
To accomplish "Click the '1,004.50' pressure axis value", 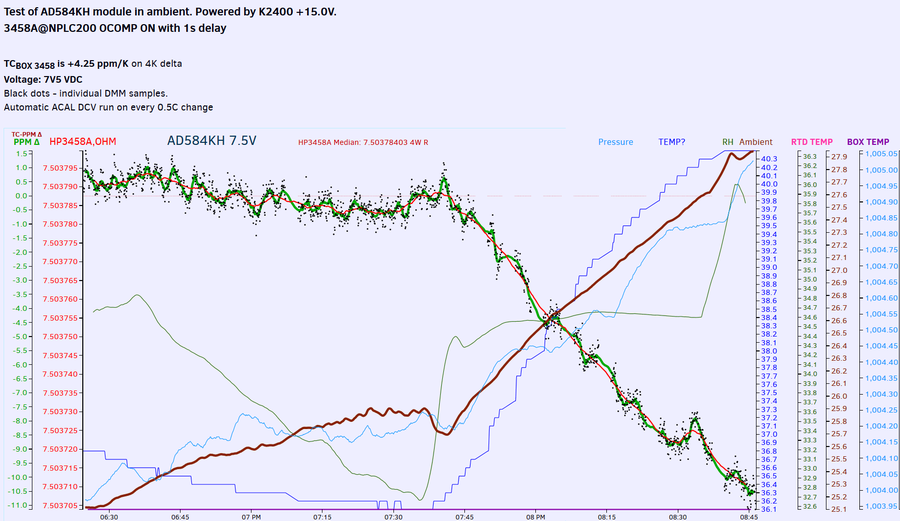I will point(882,330).
